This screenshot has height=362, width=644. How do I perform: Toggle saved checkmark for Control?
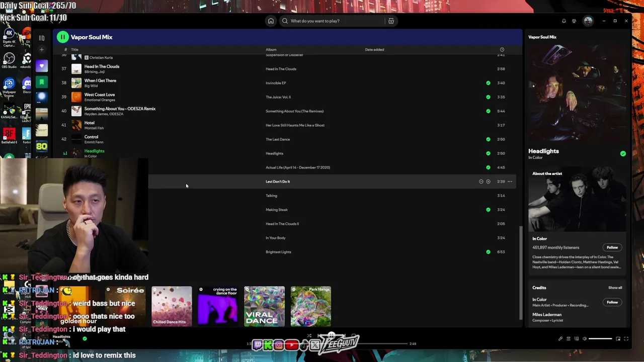tap(488, 139)
